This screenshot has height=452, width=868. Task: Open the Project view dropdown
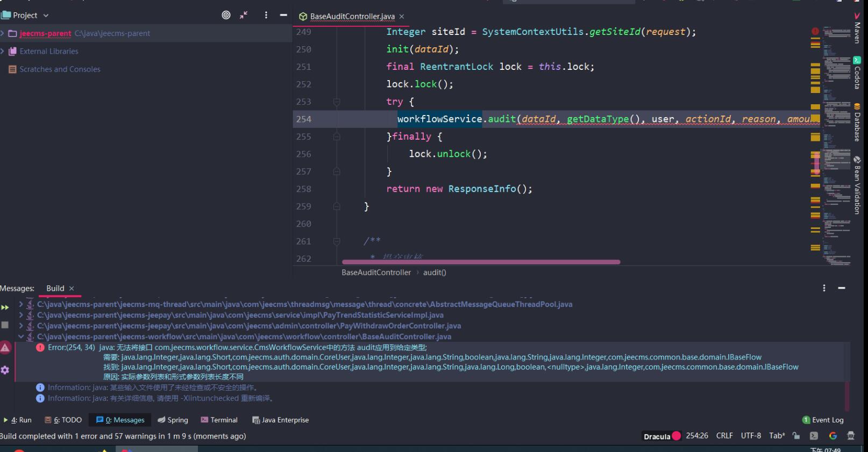pos(46,16)
